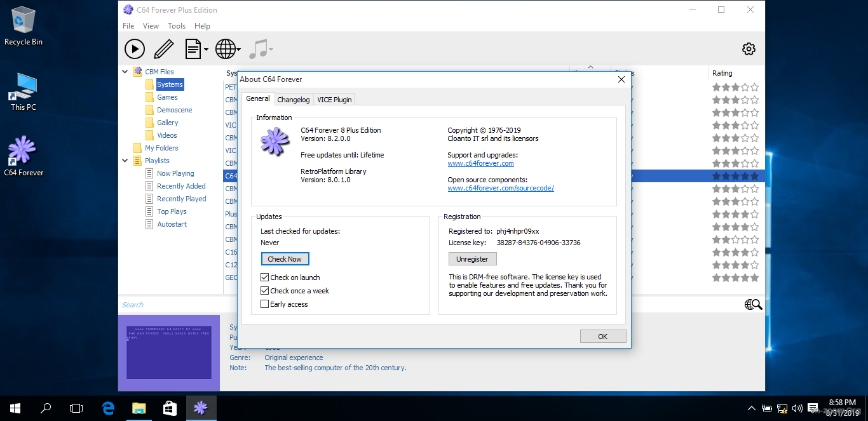Click the globe toolbar icon
This screenshot has width=868, height=421.
[225, 49]
